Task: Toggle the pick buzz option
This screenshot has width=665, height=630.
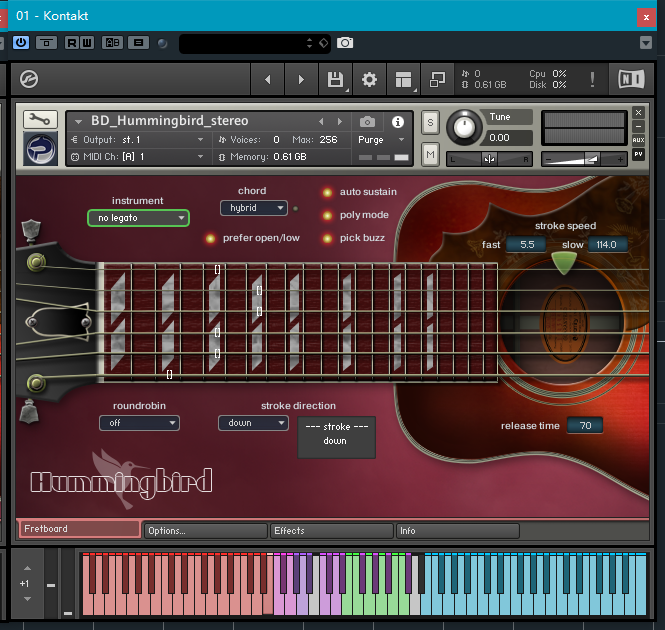Action: pos(327,238)
